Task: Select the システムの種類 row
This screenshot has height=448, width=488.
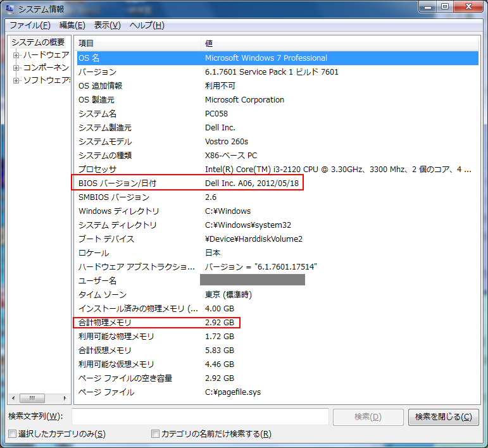Action: (278, 156)
